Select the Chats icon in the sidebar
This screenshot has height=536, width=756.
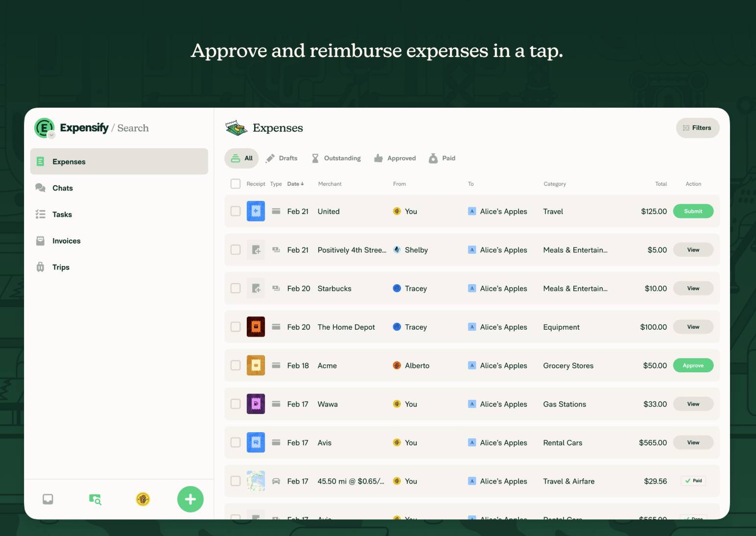click(41, 188)
